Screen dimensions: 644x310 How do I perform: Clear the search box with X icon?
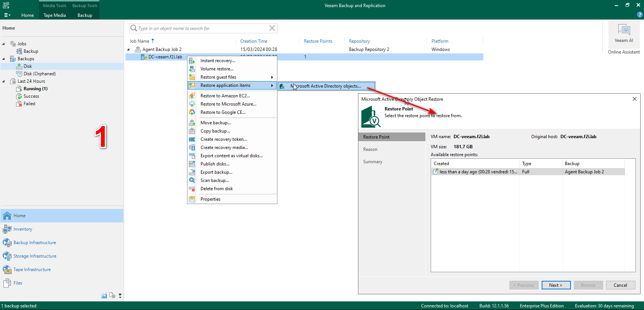coord(272,28)
